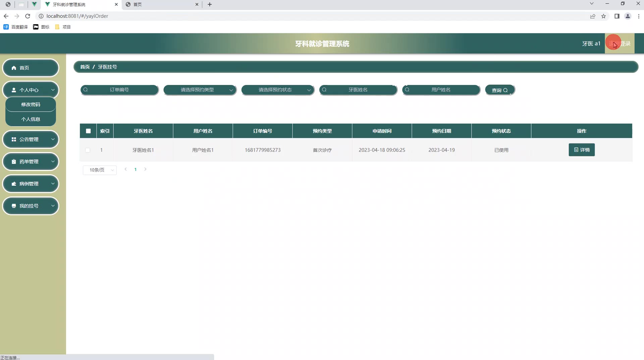Open 百度翻译 bookmark
The image size is (644, 360).
16,27
